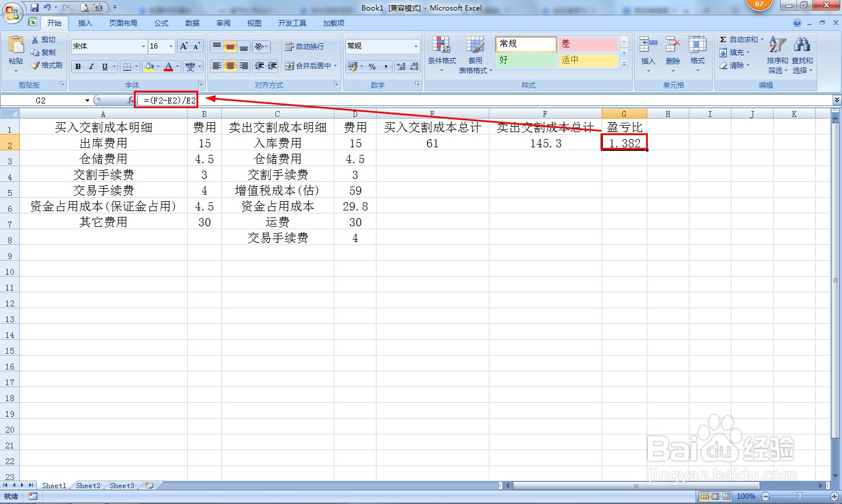
Task: Select the 差 (Bad) cell style
Action: tap(588, 44)
